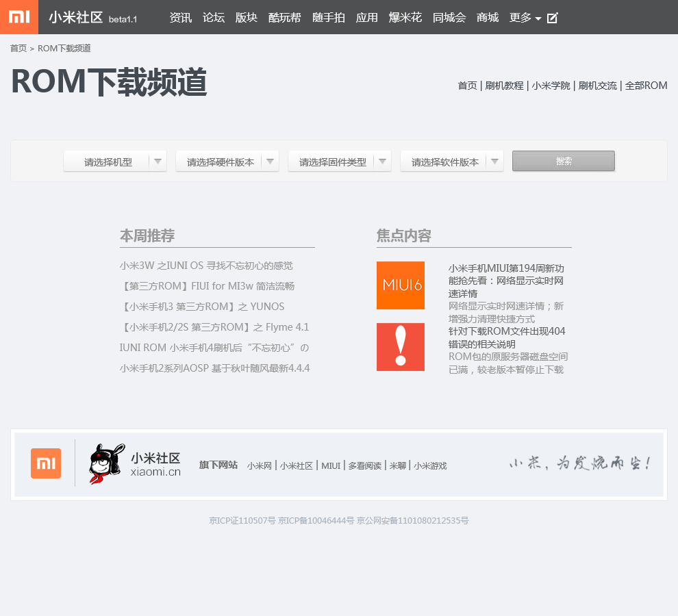Open 酷玩帮 in the top navigation
The height and width of the screenshot is (616, 678).
coord(284,18)
